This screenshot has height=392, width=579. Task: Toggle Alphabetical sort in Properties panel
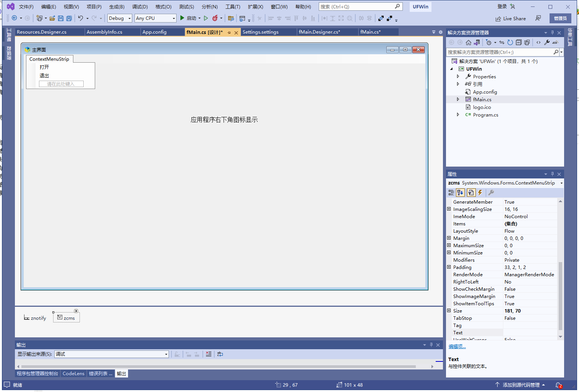tap(460, 193)
